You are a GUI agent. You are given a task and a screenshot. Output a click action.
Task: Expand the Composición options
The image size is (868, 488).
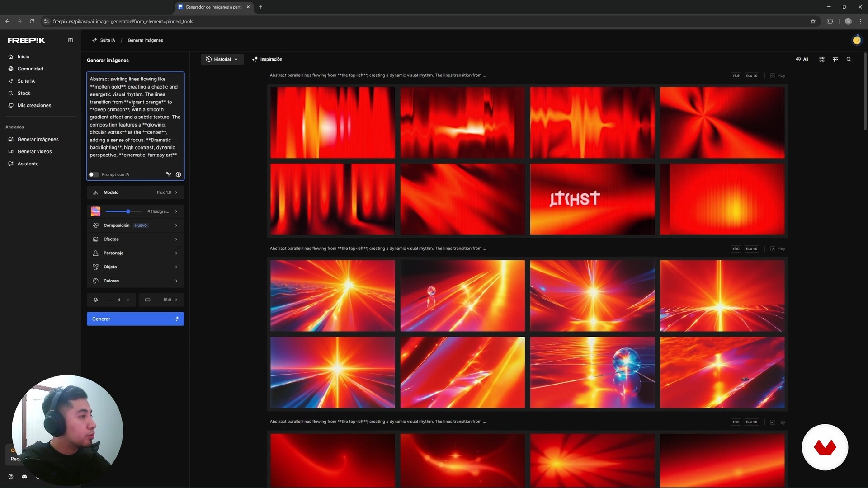(135, 225)
